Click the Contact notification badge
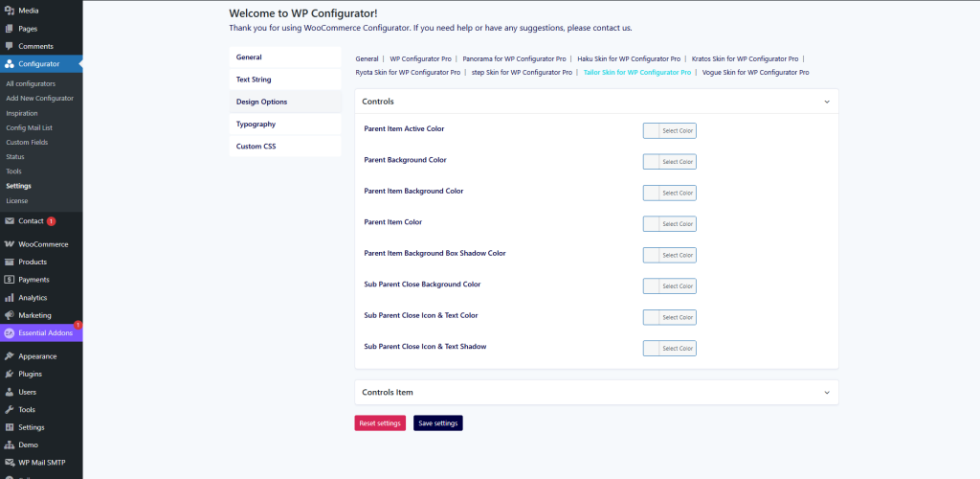 52,221
